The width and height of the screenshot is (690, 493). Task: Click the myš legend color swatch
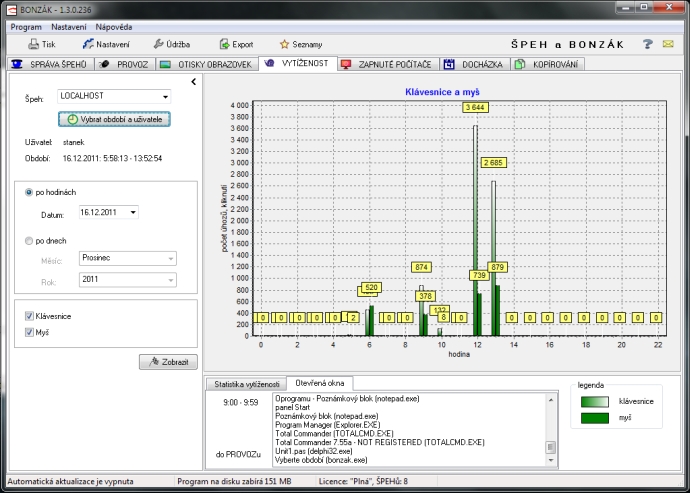[595, 418]
